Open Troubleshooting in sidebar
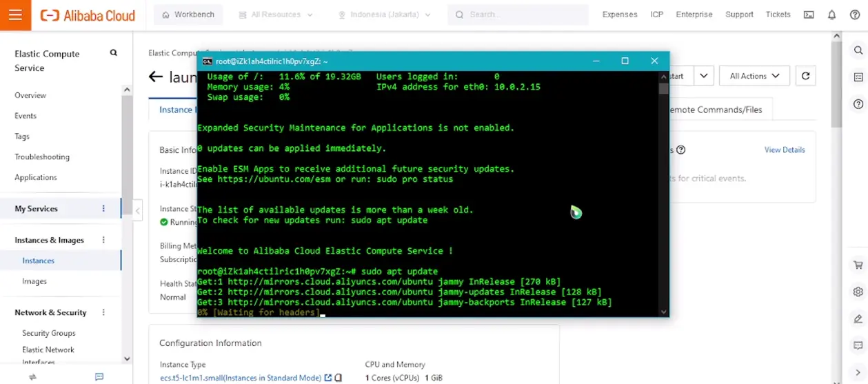This screenshot has height=384, width=868. click(42, 156)
